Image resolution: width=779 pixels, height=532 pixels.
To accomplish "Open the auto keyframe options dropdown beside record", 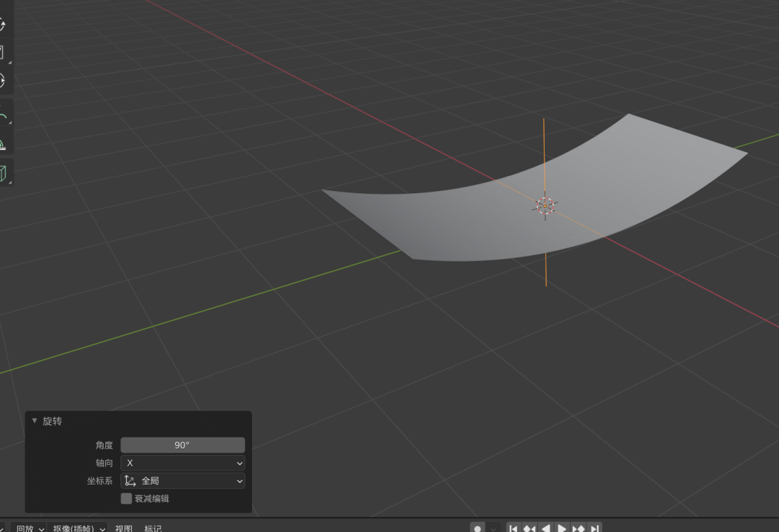I will pyautogui.click(x=493, y=528).
